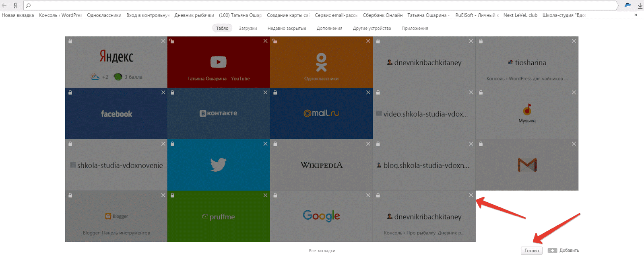Open the cloud sync icon at top right

click(627, 5)
